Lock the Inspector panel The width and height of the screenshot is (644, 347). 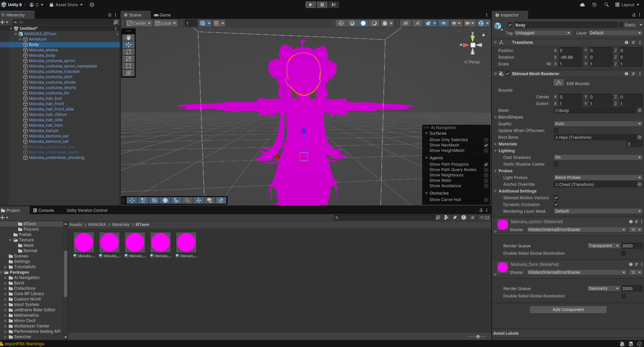tap(634, 15)
